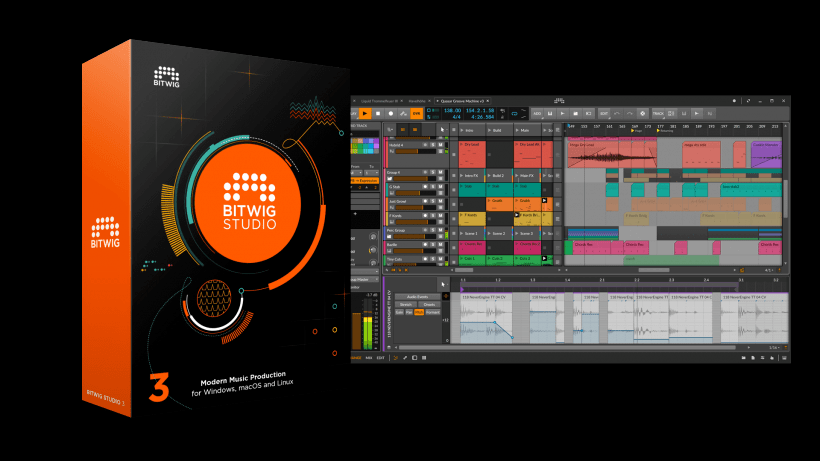The height and width of the screenshot is (461, 820).
Task: Adjust the G Stab track volume slider
Action: pyautogui.click(x=415, y=193)
